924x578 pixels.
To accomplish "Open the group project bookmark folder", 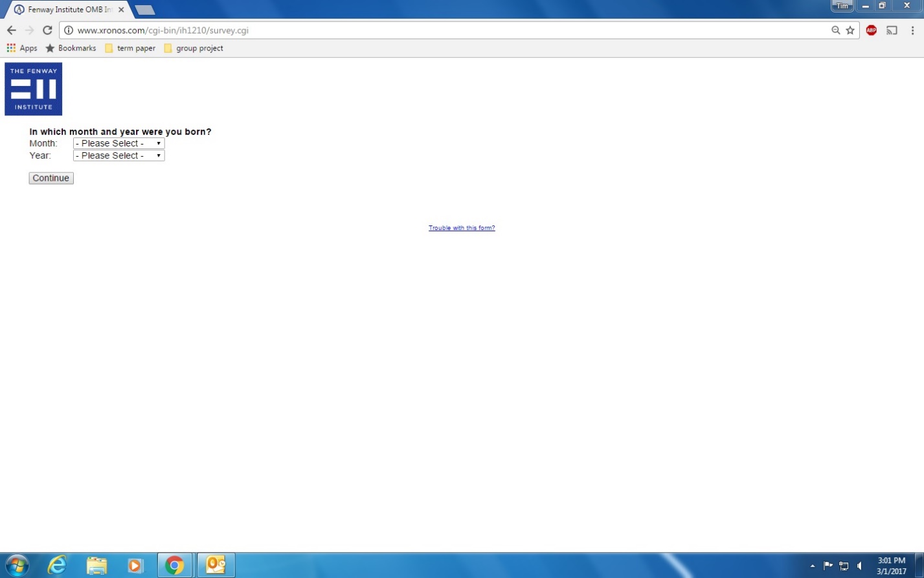I will click(x=194, y=48).
